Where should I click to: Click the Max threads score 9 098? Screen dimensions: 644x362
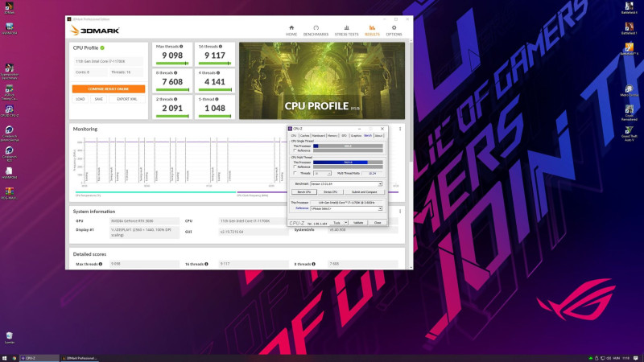click(x=172, y=56)
